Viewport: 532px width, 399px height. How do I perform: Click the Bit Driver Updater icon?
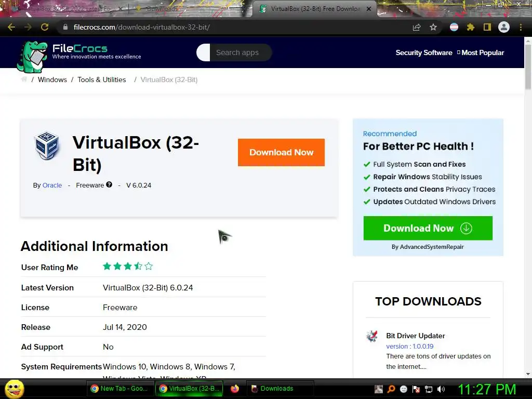(372, 336)
